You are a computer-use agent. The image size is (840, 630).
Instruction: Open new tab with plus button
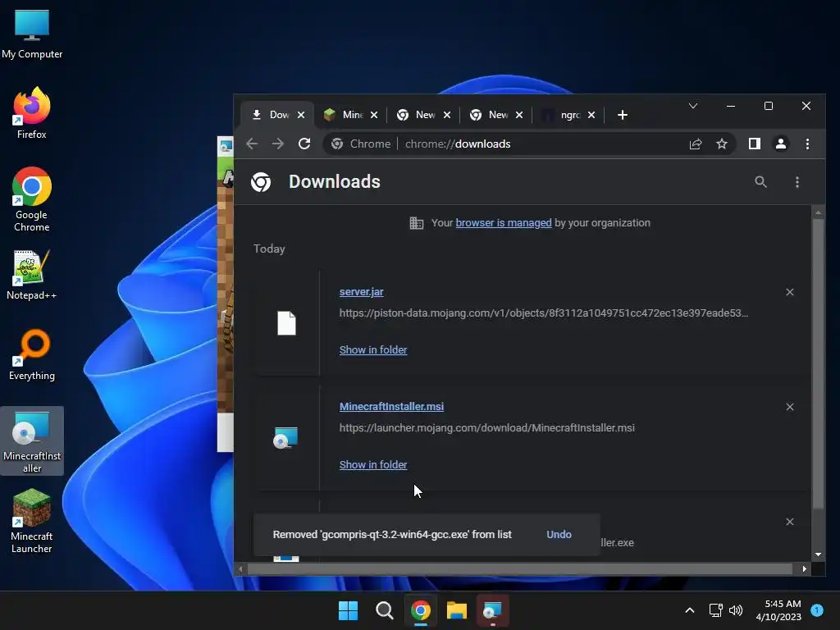click(x=622, y=115)
